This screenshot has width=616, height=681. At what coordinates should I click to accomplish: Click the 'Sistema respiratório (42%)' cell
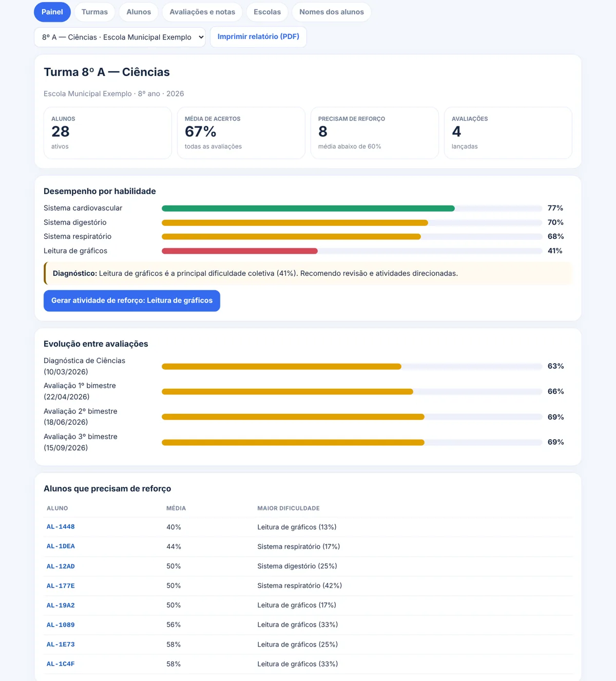[299, 585]
